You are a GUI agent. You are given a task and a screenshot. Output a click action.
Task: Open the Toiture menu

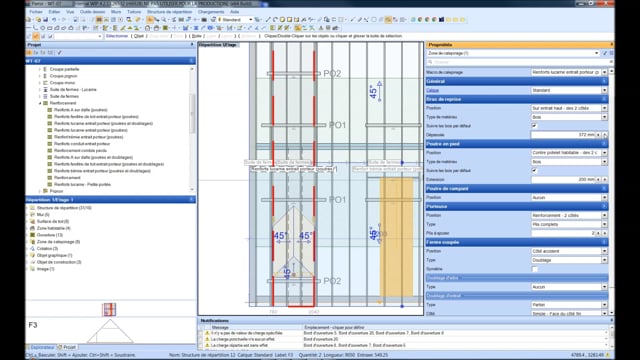(x=134, y=12)
